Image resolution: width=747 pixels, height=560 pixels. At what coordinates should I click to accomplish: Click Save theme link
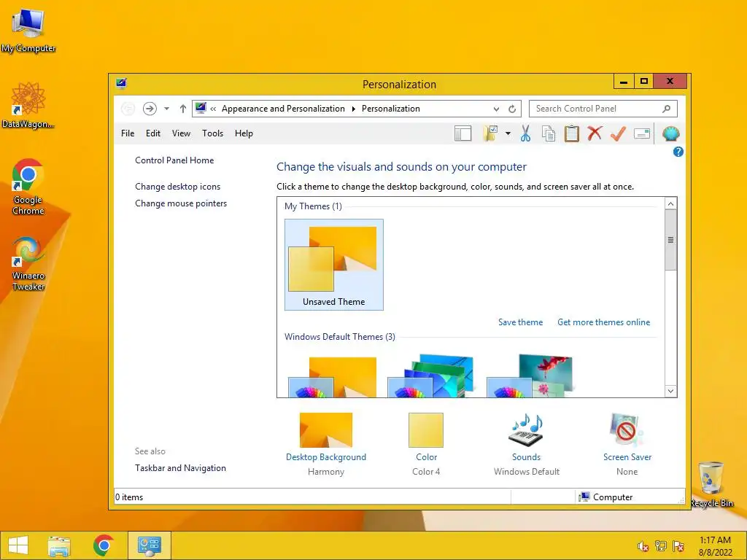(x=520, y=322)
